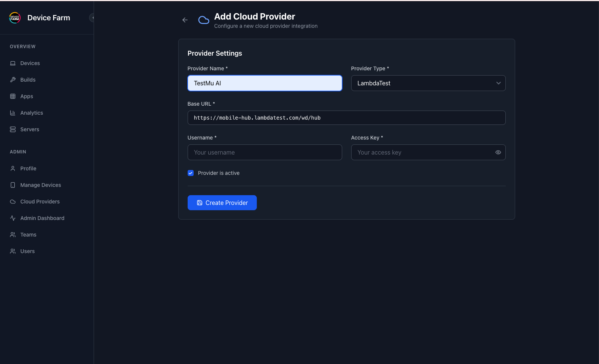The height and width of the screenshot is (364, 599).
Task: Focus the Base URL field
Action: [346, 118]
